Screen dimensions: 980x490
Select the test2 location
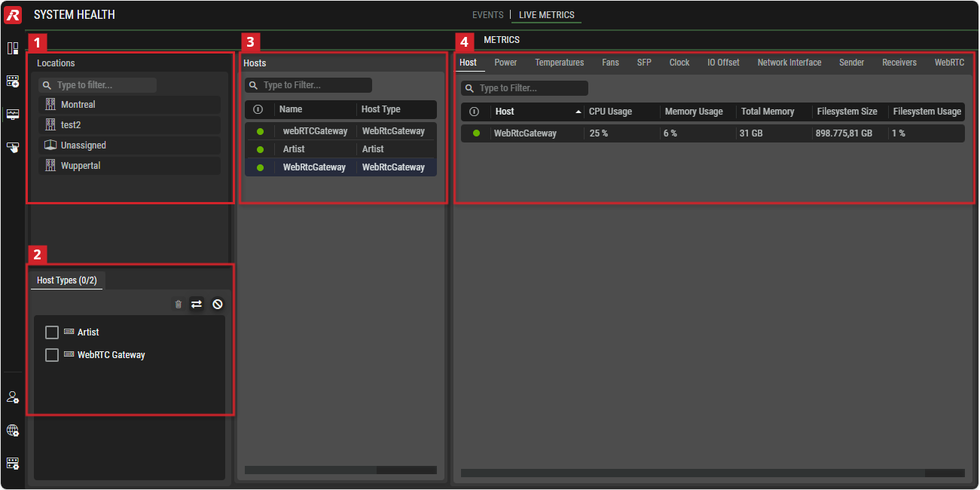point(130,124)
